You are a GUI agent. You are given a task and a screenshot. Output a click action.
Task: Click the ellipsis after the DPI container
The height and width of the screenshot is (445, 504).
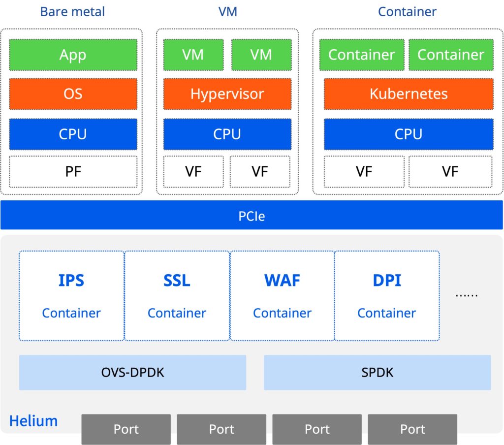pyautogui.click(x=467, y=295)
